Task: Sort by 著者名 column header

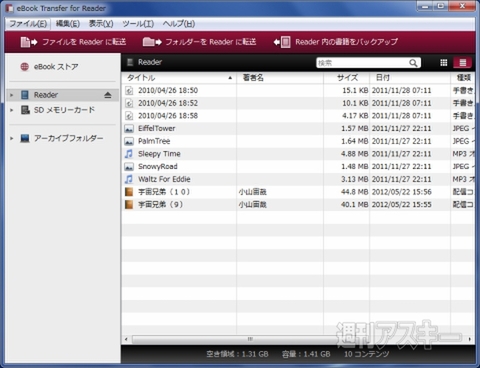Action: pyautogui.click(x=280, y=78)
